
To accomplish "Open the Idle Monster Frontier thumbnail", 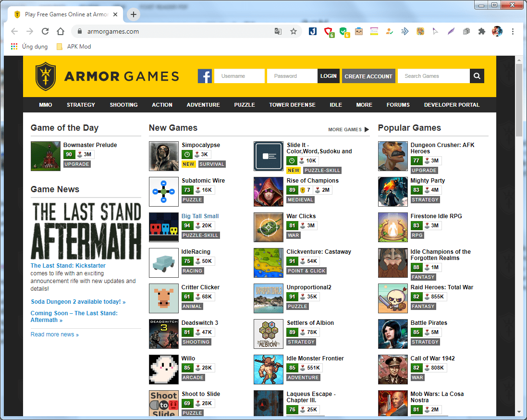I will point(269,370).
